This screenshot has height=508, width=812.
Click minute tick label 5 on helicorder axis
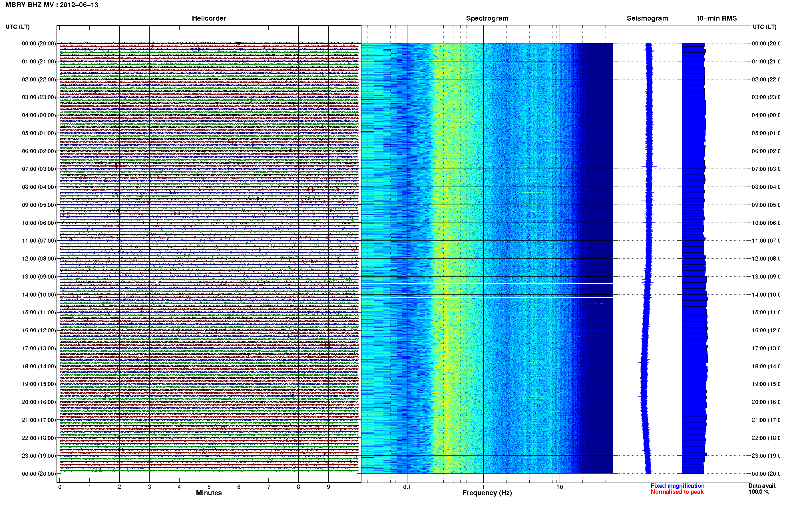(x=209, y=487)
